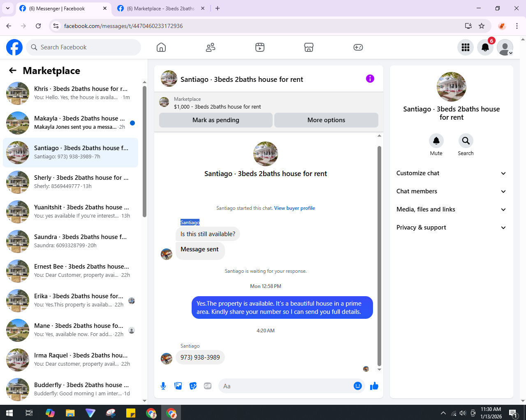Record a voice clip microphone icon
Image resolution: width=526 pixels, height=420 pixels.
163,386
